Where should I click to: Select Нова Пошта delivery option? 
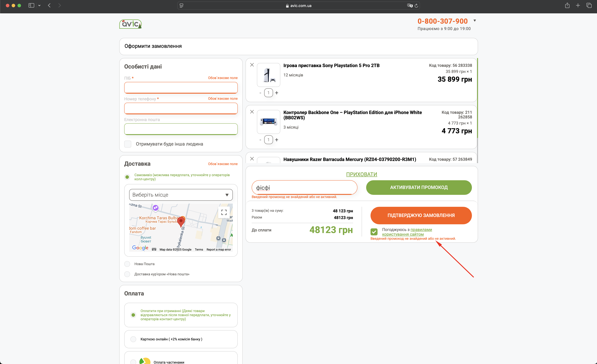point(127,264)
